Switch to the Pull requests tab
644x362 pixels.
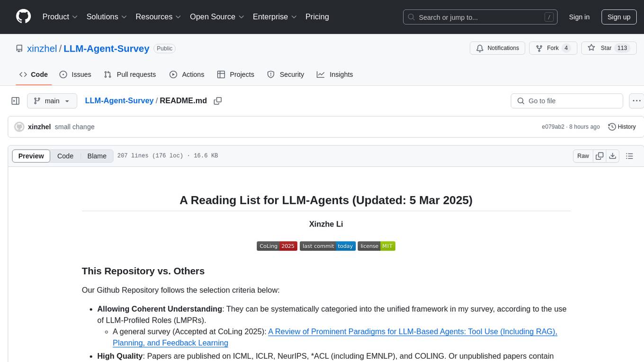tap(130, 74)
